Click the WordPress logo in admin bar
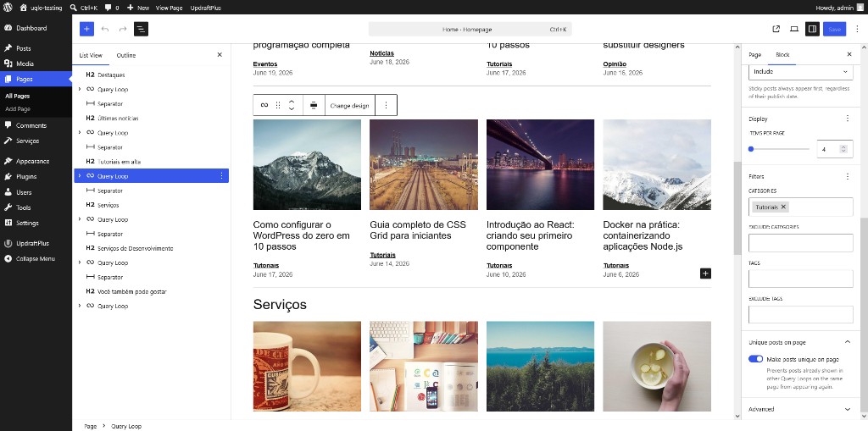The height and width of the screenshot is (431, 868). pos(7,8)
